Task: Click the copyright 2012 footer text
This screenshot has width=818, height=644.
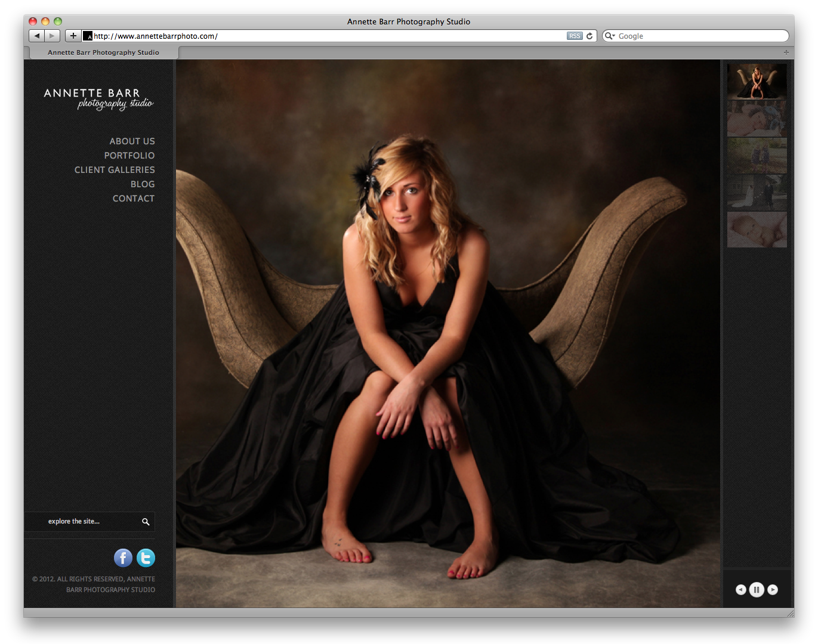Action: coord(94,584)
